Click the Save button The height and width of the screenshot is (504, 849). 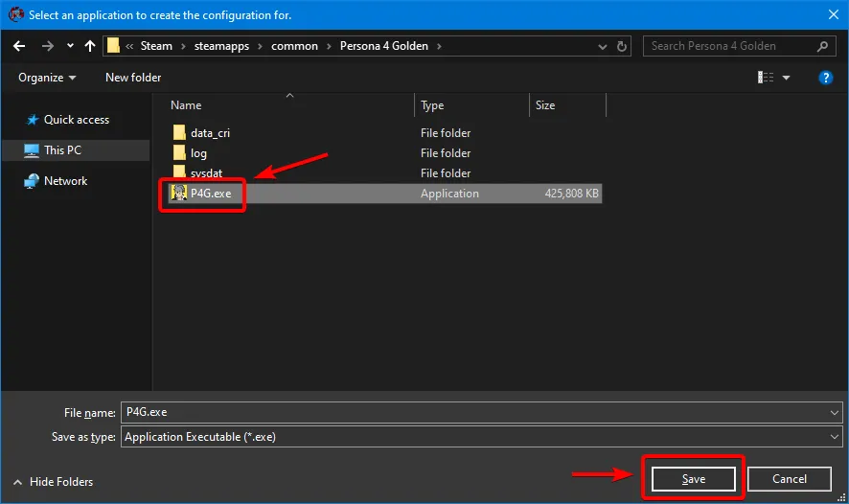coord(694,479)
